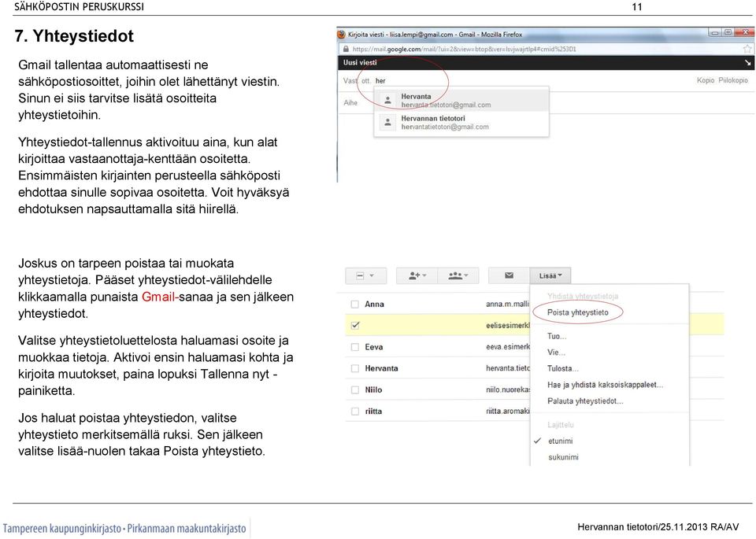Pick the Hervanta address suggestion
The image size is (756, 539).
tap(461, 100)
